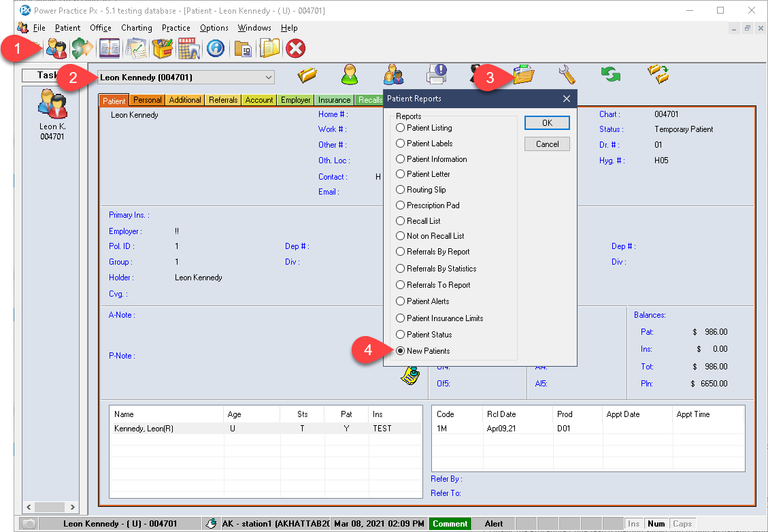Click the wrench tools icon
This screenshot has width=768, height=532.
coord(567,74)
